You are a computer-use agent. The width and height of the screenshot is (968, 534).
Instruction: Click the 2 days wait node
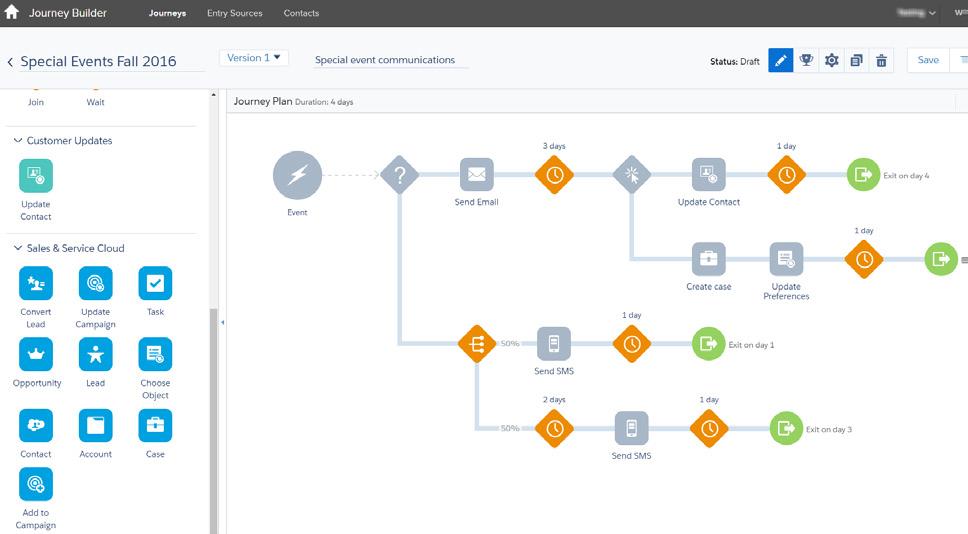554,428
